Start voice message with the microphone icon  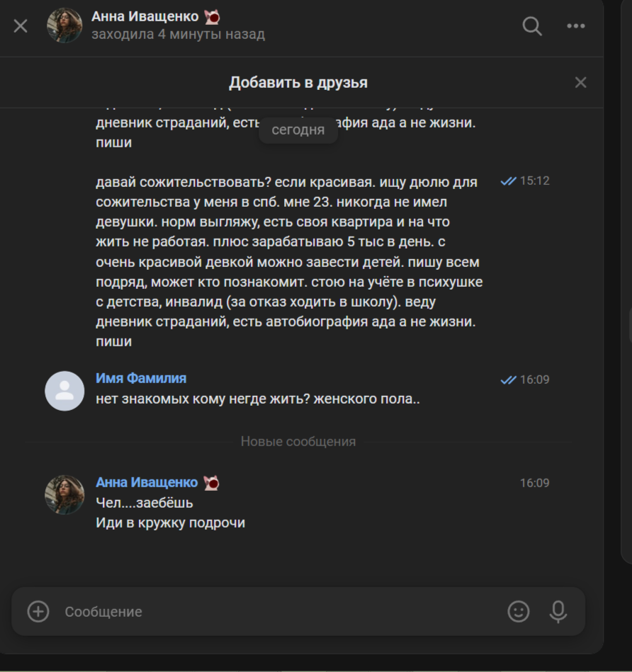tap(558, 611)
